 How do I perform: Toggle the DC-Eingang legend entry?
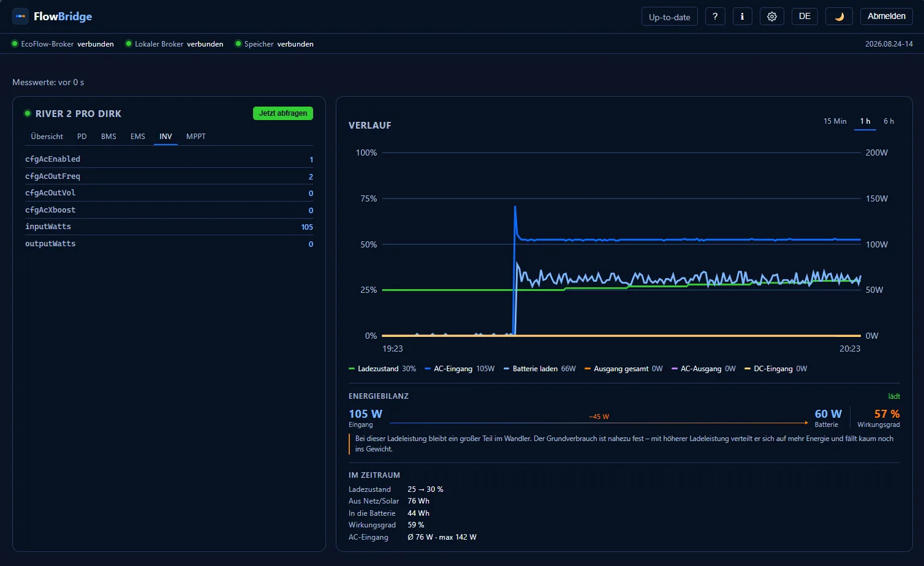click(x=776, y=369)
